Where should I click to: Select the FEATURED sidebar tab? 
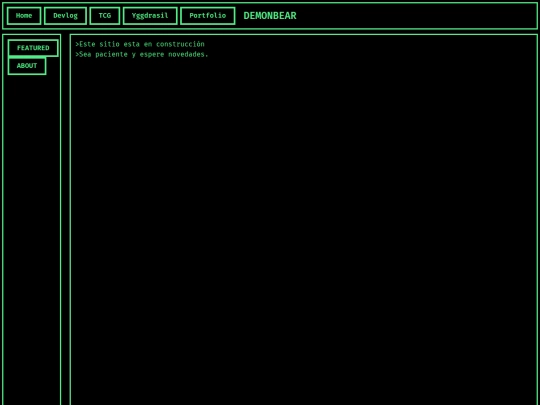(x=33, y=48)
